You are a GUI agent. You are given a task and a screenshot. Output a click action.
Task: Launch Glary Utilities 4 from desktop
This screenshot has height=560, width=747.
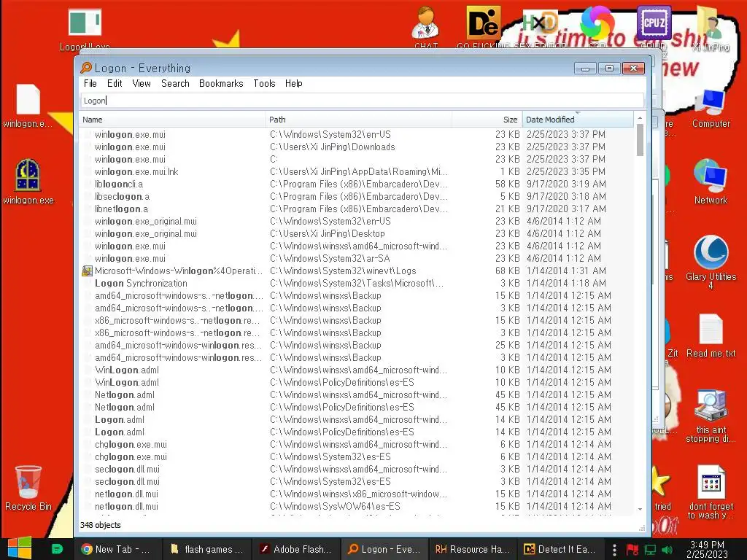[711, 262]
